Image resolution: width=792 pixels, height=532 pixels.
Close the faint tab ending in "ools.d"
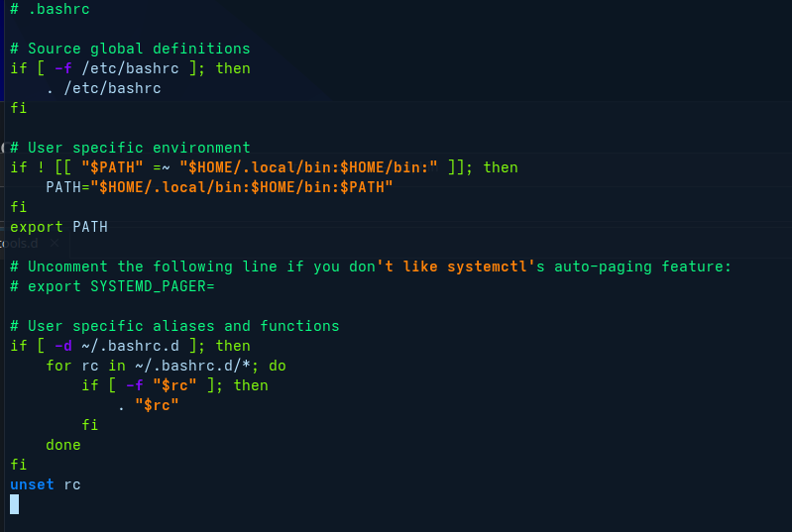tap(56, 242)
